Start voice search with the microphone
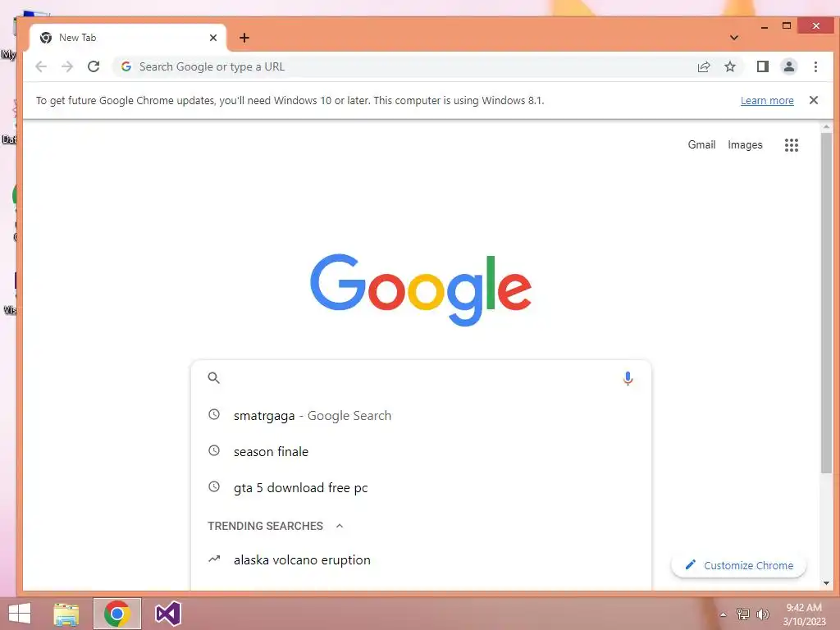 click(x=628, y=378)
